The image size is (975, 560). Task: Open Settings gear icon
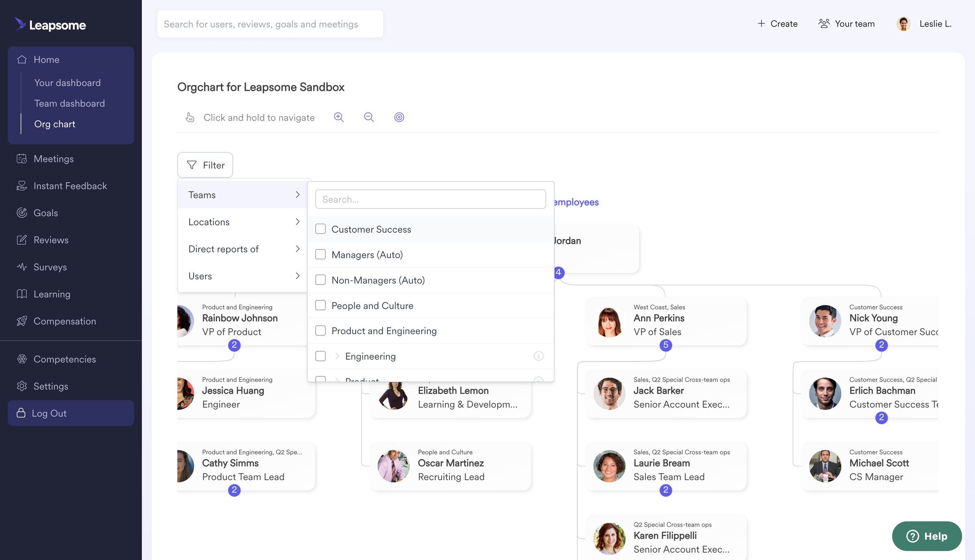click(22, 386)
